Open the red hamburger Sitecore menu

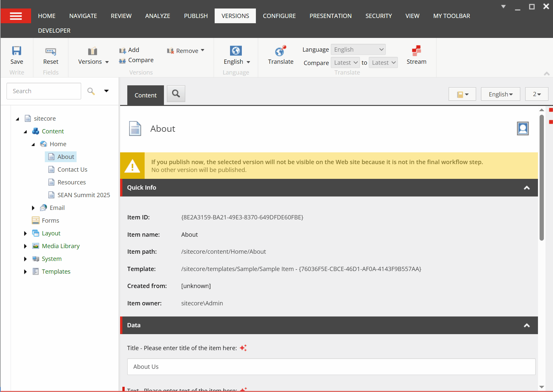16,16
